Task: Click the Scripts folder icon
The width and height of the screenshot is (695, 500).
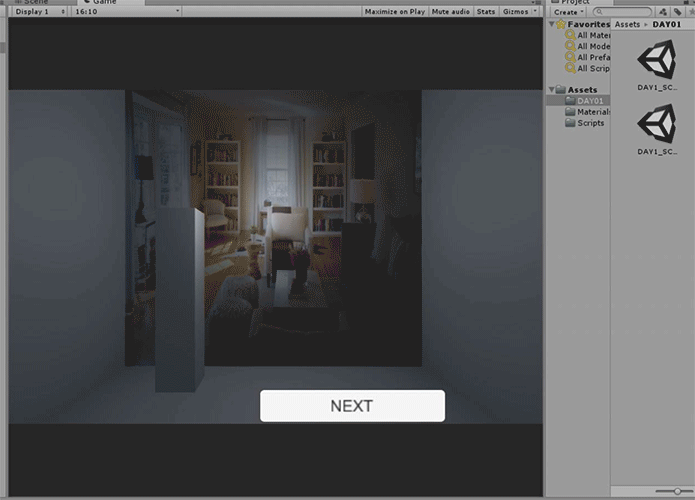Action: point(570,123)
